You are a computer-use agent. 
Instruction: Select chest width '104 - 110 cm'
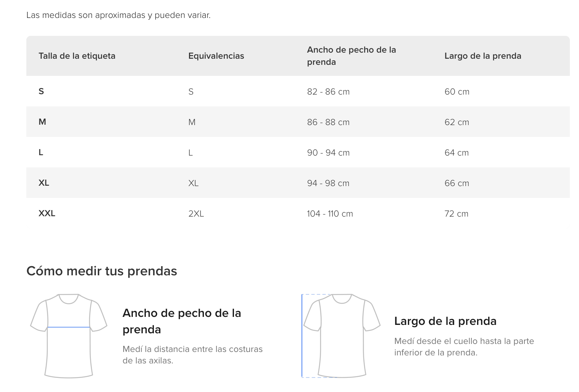[330, 214]
